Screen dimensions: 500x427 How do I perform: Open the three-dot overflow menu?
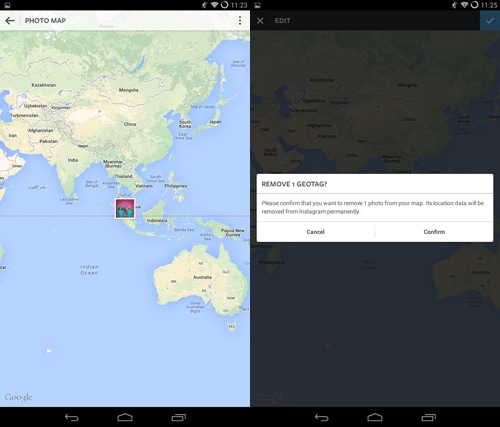point(240,21)
